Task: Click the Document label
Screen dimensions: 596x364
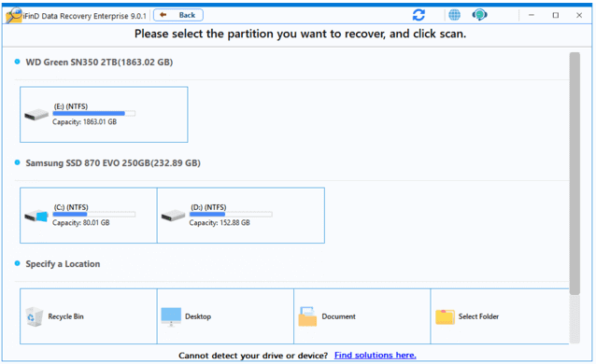Action: pyautogui.click(x=339, y=316)
